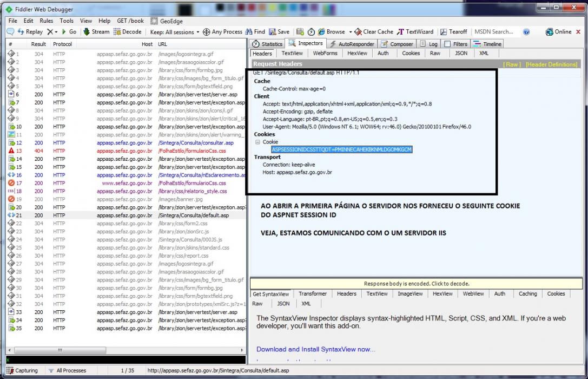Select session 17 www.sefaz.go.gov.br row
The width and height of the screenshot is (588, 379).
pos(126,183)
